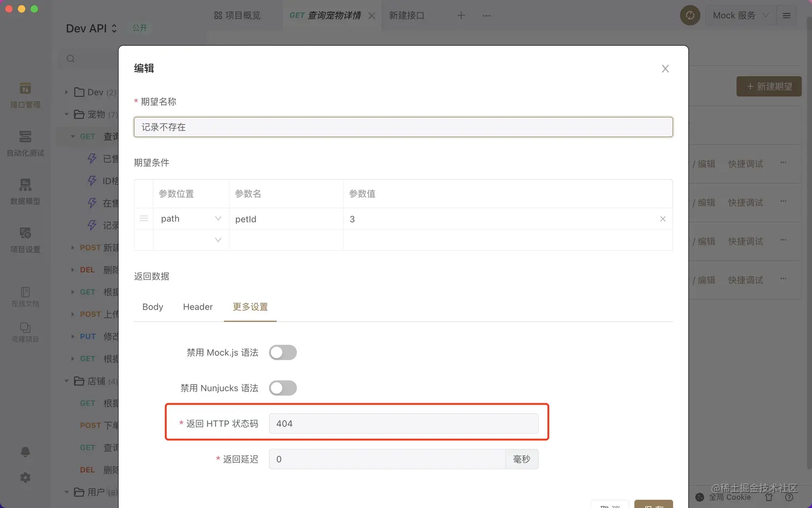The height and width of the screenshot is (508, 812).
Task: Open the Mock 服务 dropdown
Action: coord(741,16)
